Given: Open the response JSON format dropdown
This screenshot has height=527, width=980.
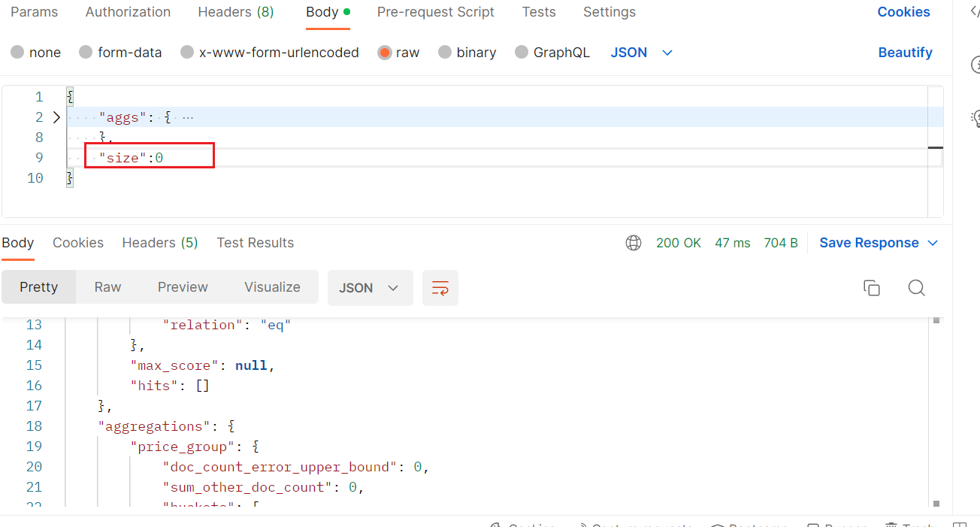Looking at the screenshot, I should click(370, 288).
